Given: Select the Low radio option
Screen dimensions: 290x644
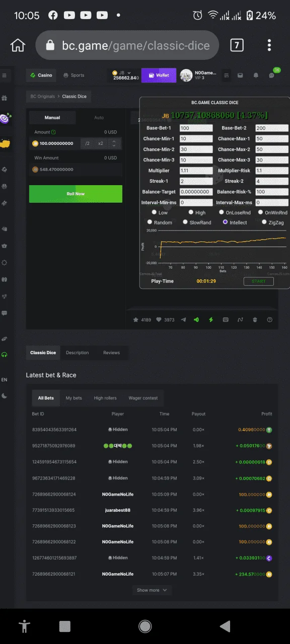Looking at the screenshot, I should coord(154,212).
